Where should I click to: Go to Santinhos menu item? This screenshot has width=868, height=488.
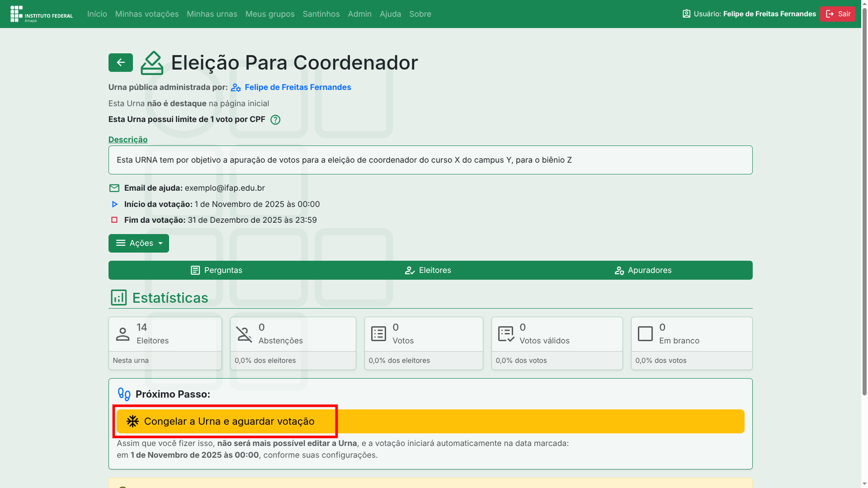pos(321,14)
